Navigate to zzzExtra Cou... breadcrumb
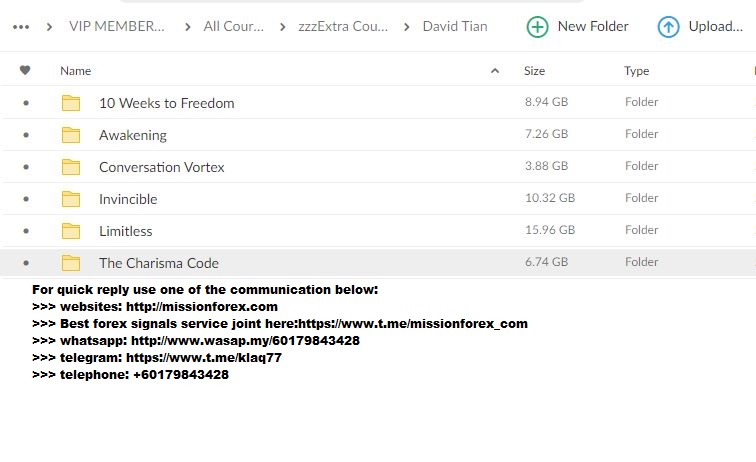This screenshot has height=462, width=756. tap(343, 27)
